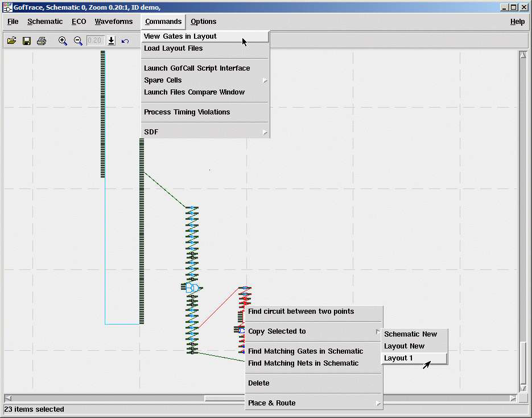Click the download arrow icon beside zoom field
Image resolution: width=532 pixels, height=418 pixels.
point(112,41)
